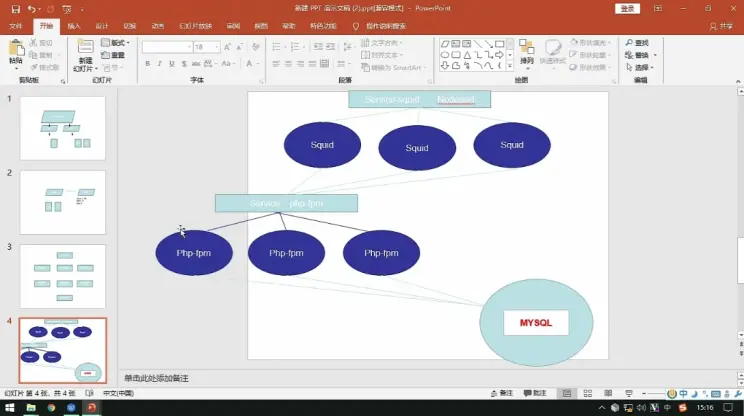The image size is (744, 416).
Task: Select slide 3 thumbnail
Action: [x=63, y=277]
